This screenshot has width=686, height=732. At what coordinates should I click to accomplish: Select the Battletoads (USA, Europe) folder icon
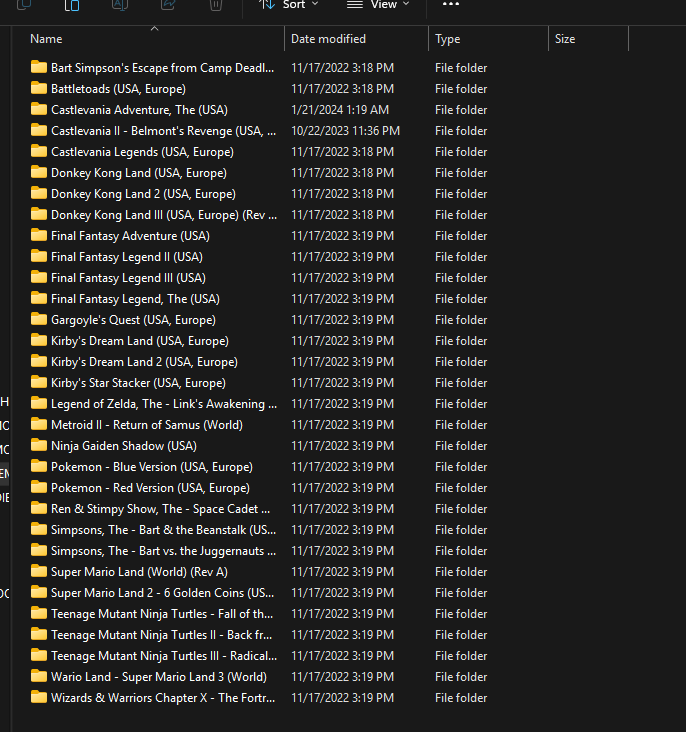[39, 89]
